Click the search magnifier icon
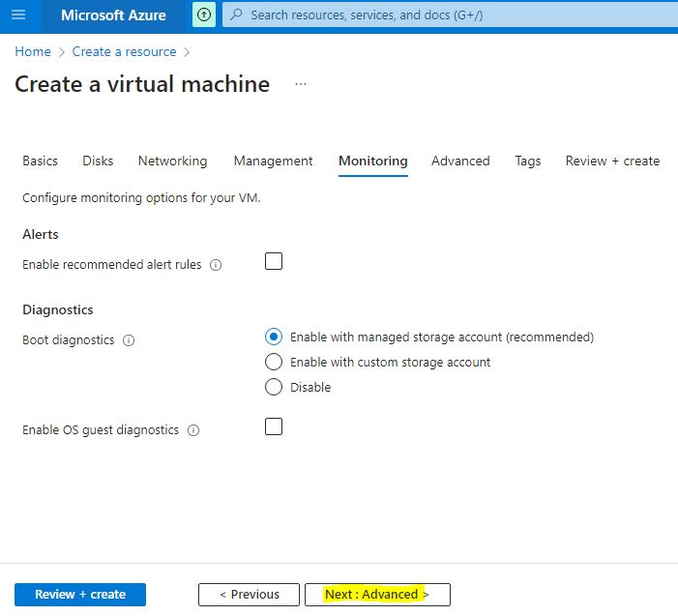678x616 pixels. [236, 15]
